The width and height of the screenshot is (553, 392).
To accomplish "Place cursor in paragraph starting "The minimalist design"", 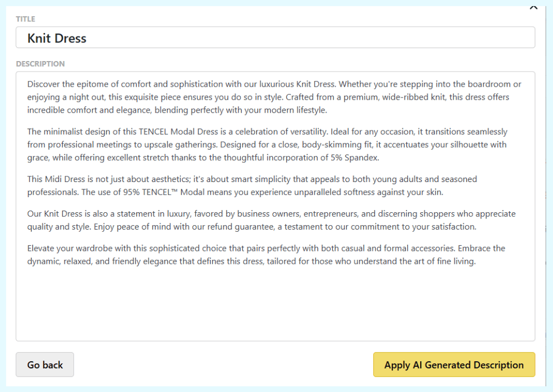I will tap(168, 144).
